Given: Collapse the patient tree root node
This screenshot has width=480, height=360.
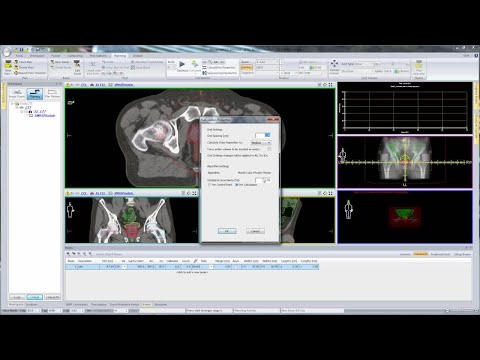Looking at the screenshot, I should pyautogui.click(x=12, y=104).
